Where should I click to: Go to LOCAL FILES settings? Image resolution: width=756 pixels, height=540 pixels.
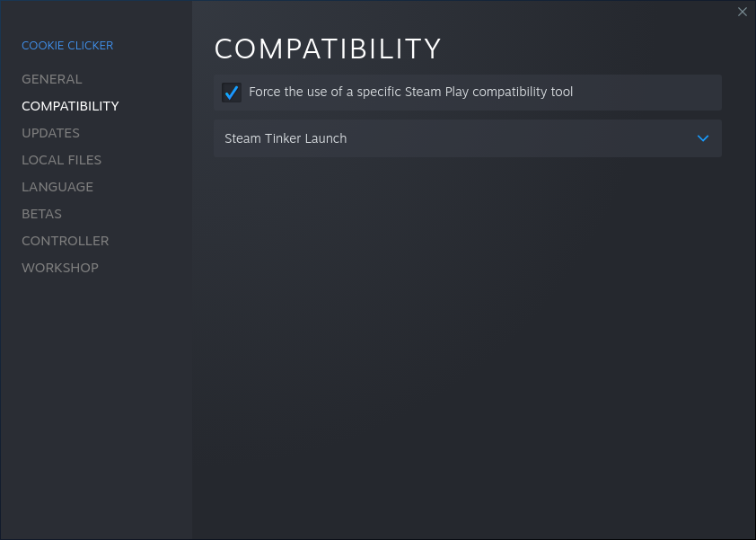pos(61,160)
